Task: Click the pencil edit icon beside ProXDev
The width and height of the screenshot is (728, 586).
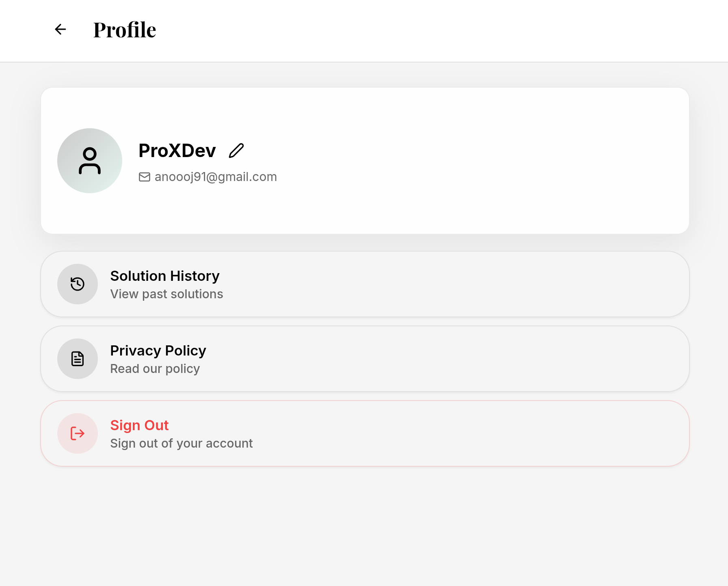Action: coord(236,151)
